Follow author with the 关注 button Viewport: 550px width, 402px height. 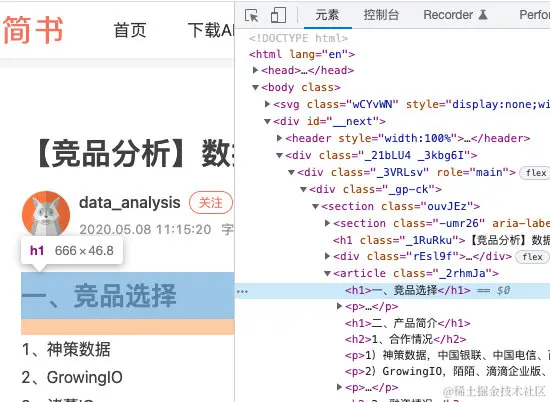[210, 202]
